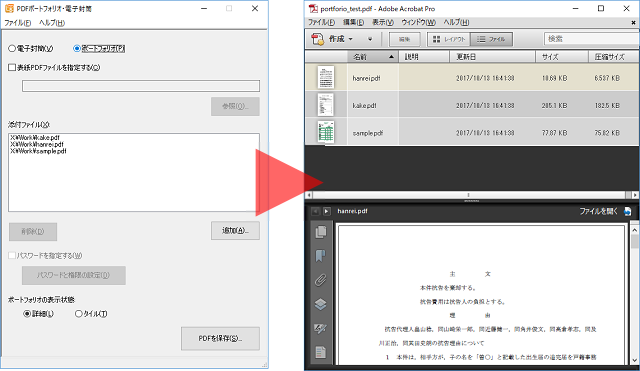Open the layers panel icon
The image size is (640, 371).
tap(321, 304)
